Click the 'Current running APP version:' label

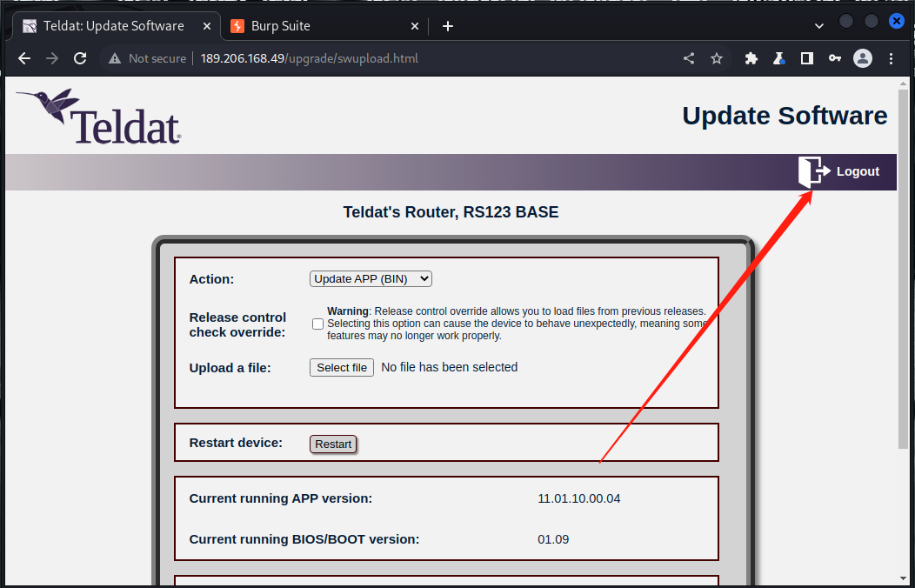(x=281, y=498)
